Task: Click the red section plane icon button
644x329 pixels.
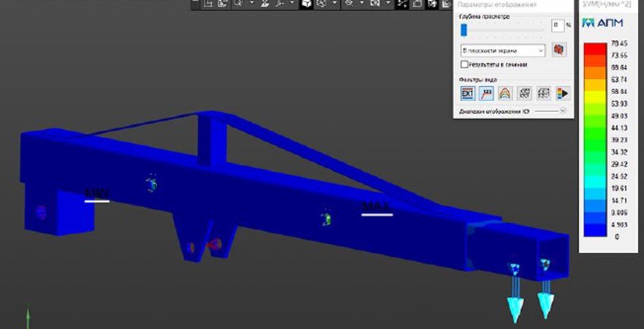Action: (560, 50)
